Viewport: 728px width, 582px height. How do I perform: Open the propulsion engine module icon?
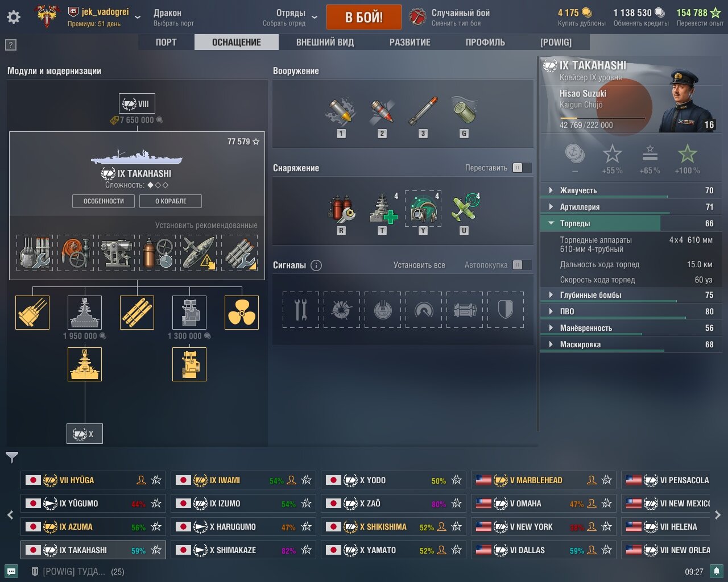242,312
